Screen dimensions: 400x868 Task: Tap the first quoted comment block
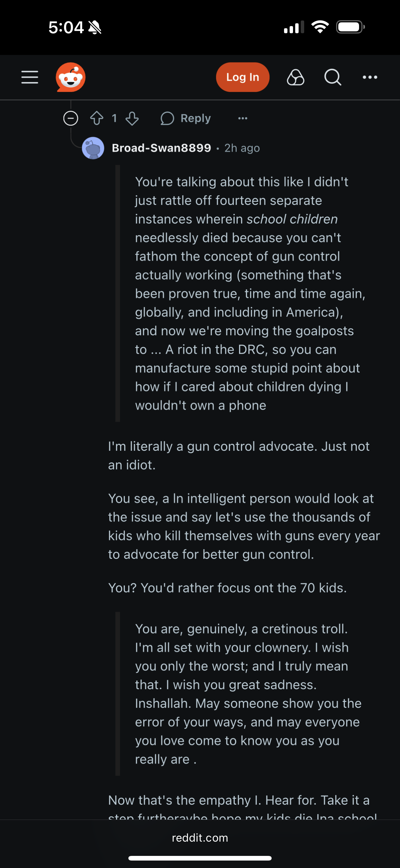click(241, 293)
